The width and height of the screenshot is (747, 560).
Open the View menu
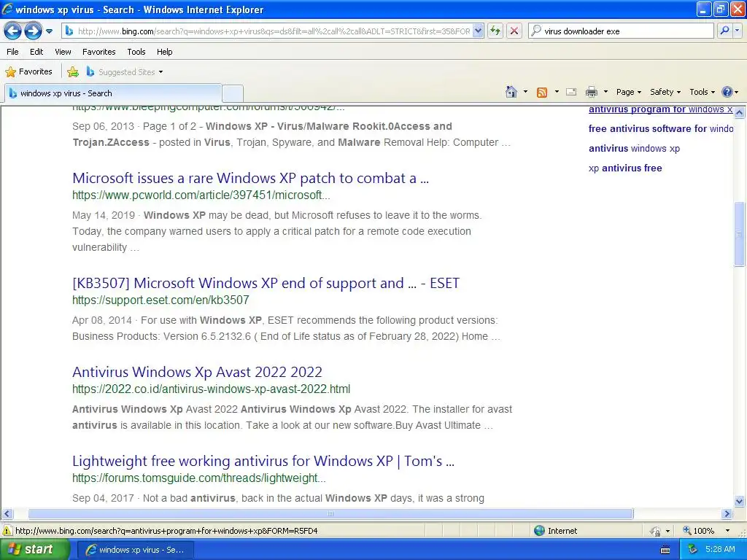pos(63,52)
